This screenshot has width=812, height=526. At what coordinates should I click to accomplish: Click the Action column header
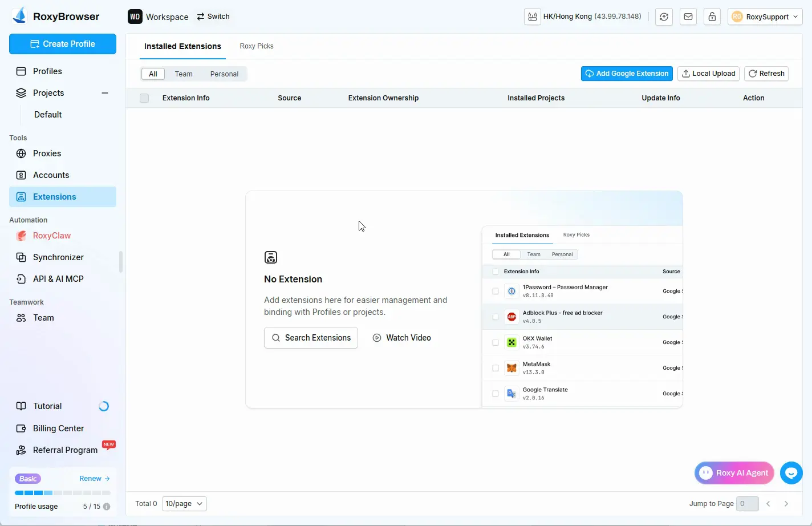(x=754, y=98)
